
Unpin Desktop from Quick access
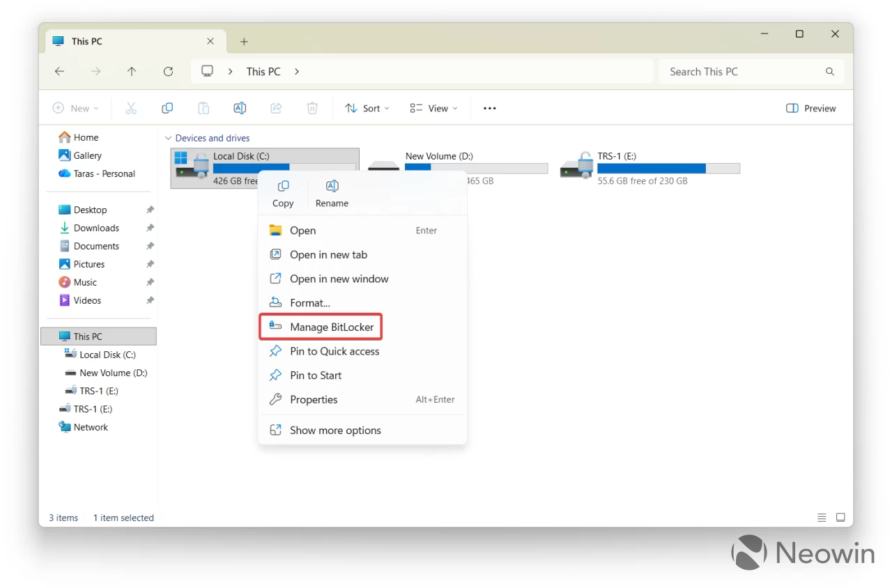click(150, 210)
